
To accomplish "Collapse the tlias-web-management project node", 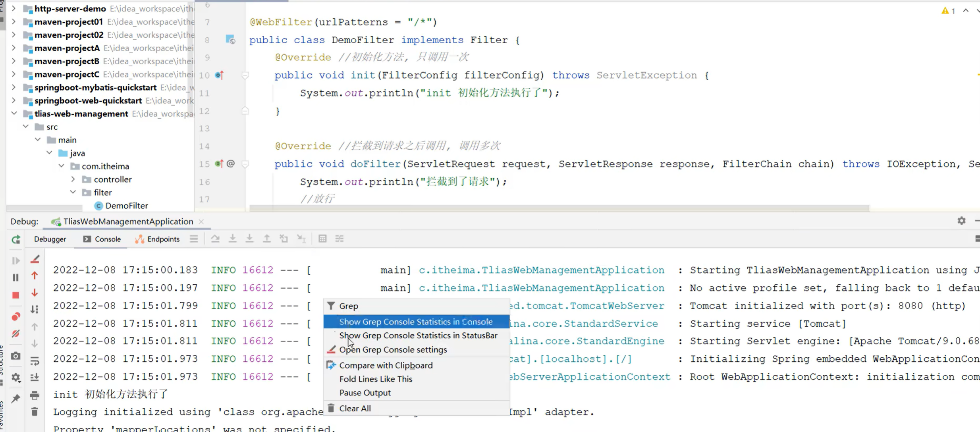I will [14, 114].
